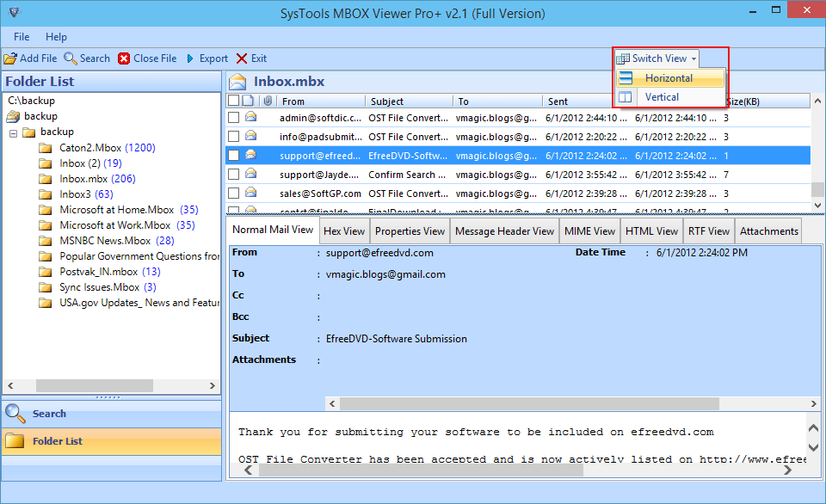Click the Folder List pane folder icon

(15, 441)
